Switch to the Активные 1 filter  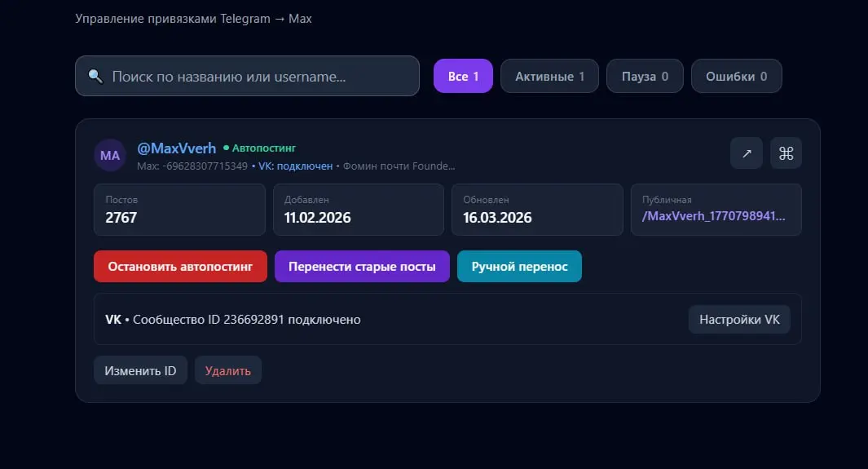pos(549,76)
